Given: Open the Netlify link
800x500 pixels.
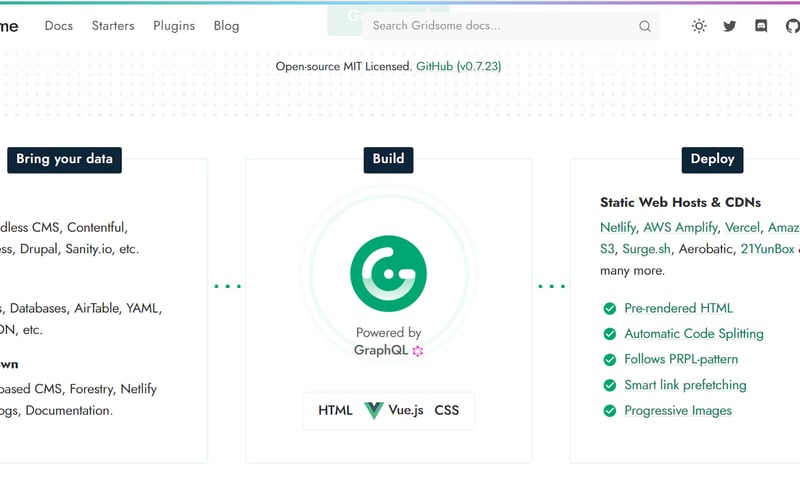Looking at the screenshot, I should point(618,228).
